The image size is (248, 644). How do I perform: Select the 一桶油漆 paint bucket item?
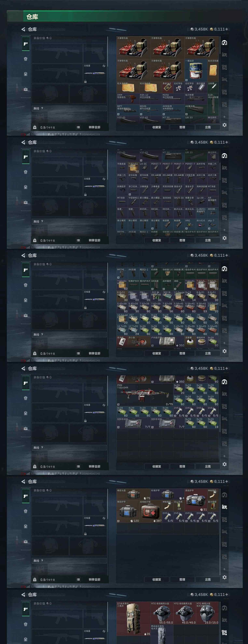coord(196,70)
